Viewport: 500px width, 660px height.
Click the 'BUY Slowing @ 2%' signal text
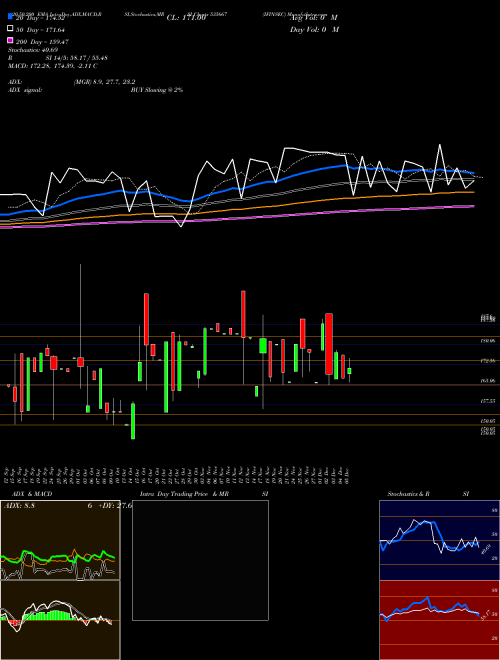(x=157, y=90)
